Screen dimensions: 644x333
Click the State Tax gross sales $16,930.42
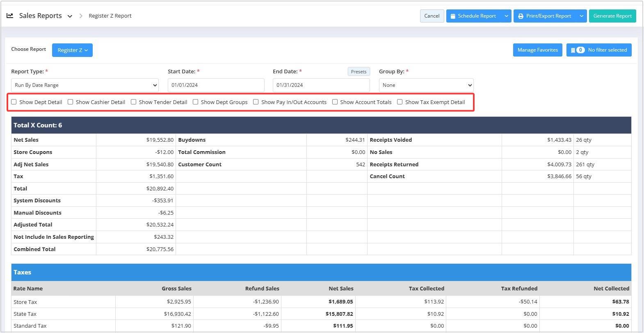coord(177,314)
